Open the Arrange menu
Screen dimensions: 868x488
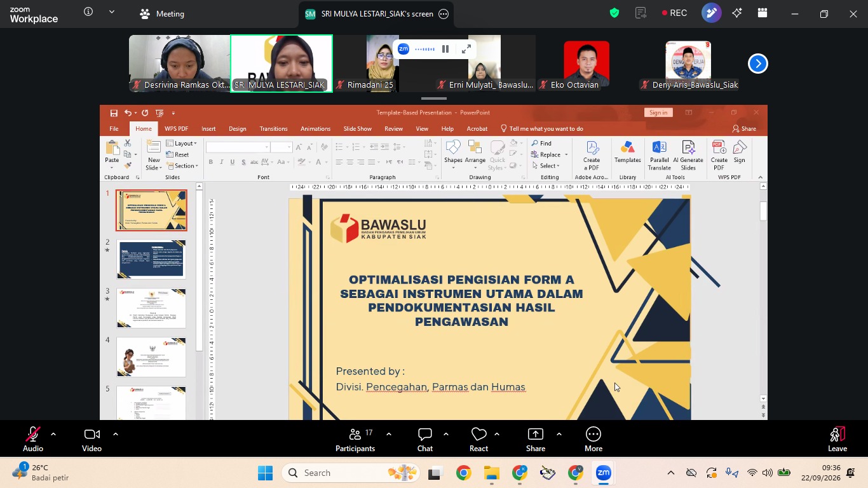coord(475,152)
